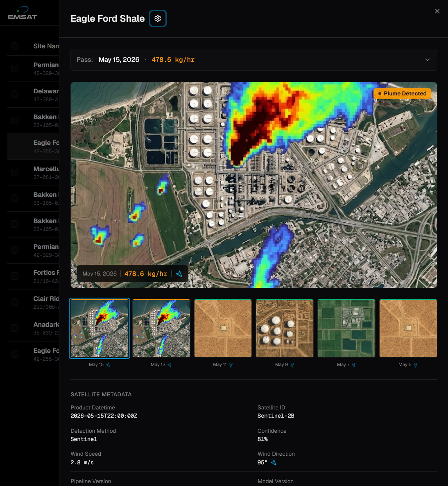
Task: Select the May 5 thumbnail
Action: [x=408, y=328]
